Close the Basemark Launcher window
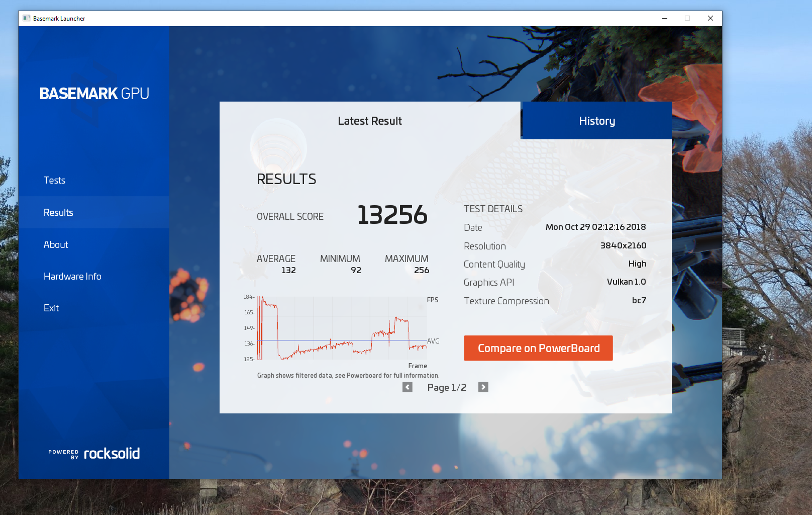The image size is (812, 515). coord(710,18)
